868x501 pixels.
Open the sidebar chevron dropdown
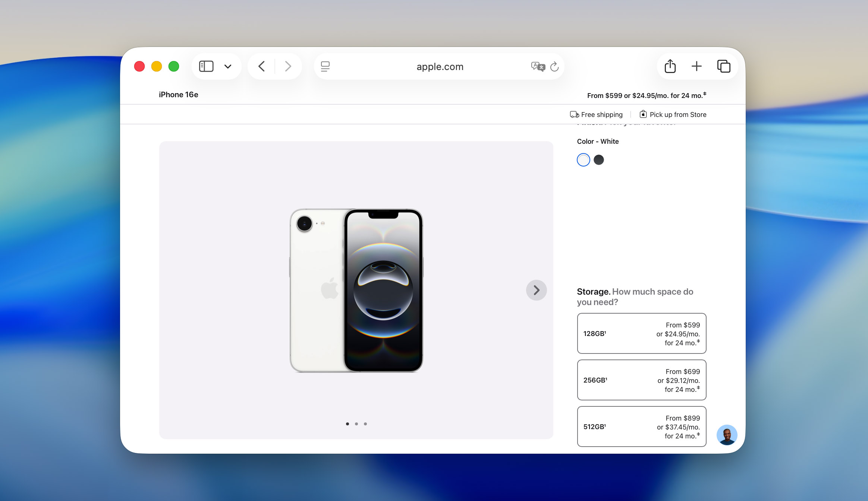pyautogui.click(x=228, y=66)
